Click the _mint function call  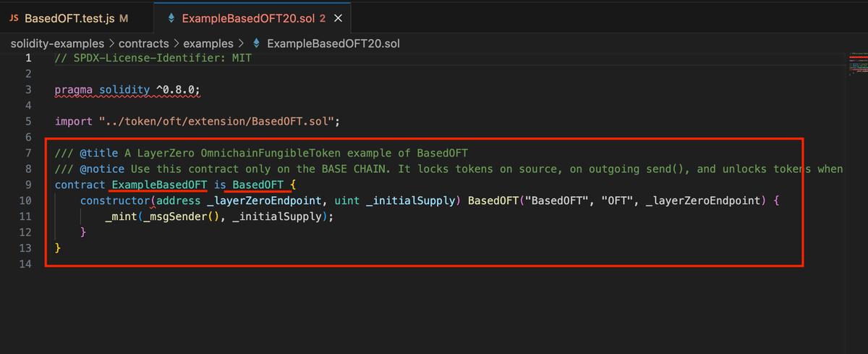click(x=119, y=216)
